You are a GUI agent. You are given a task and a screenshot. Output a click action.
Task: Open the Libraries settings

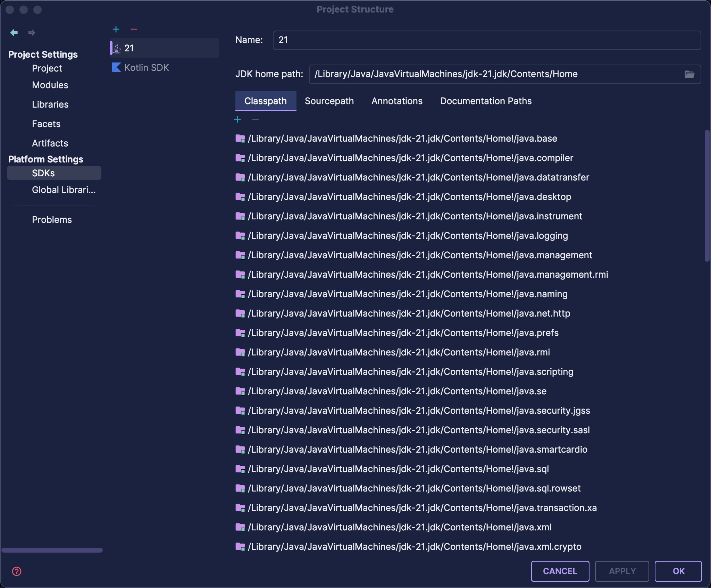tap(50, 104)
